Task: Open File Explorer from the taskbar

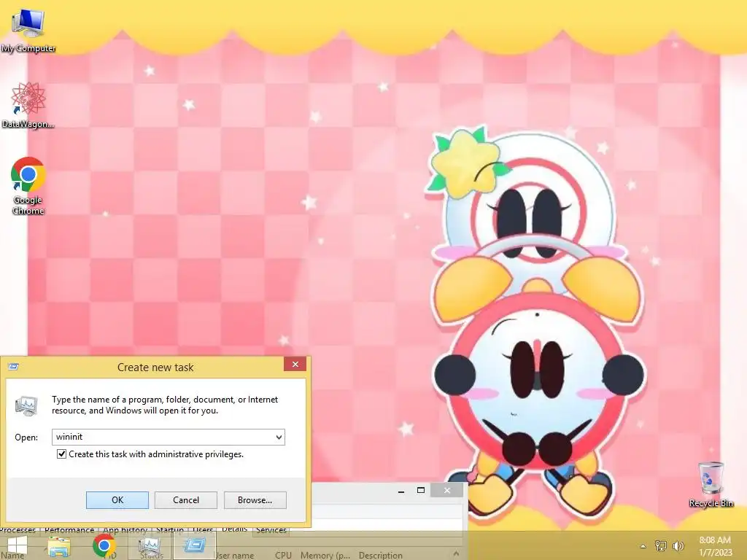Action: click(x=59, y=545)
